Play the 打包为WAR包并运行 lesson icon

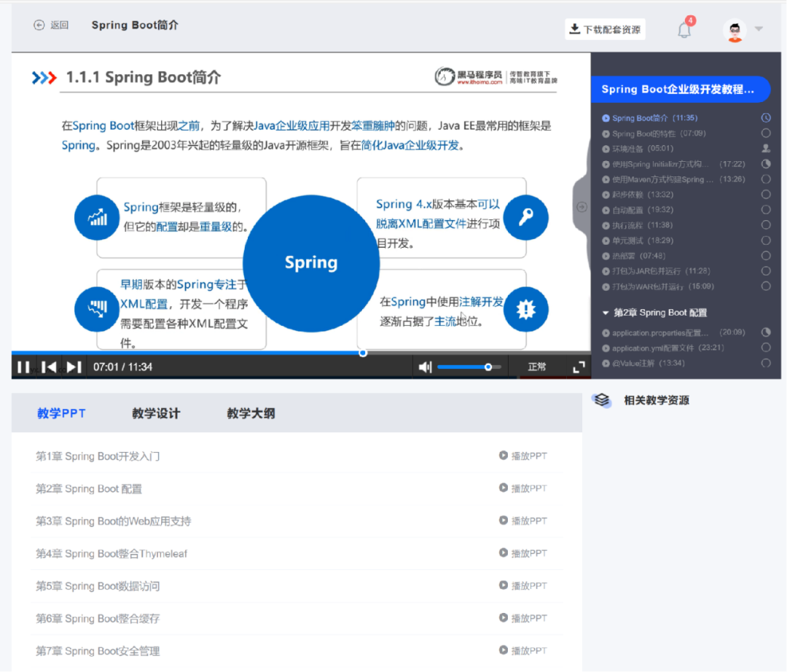click(606, 287)
